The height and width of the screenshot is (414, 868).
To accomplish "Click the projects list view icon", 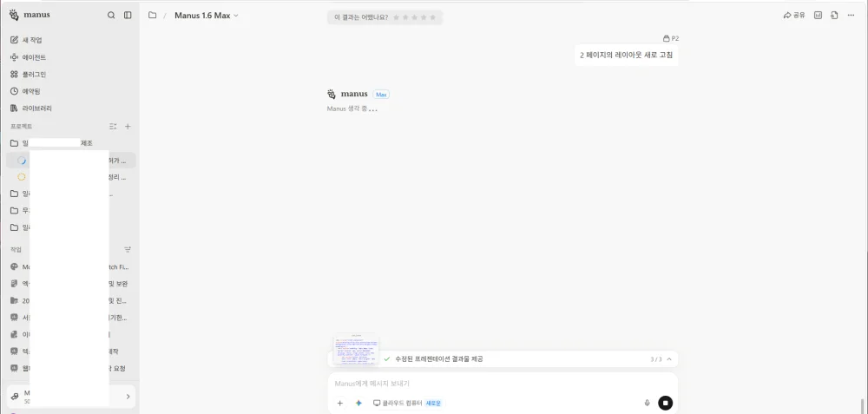I will point(113,126).
